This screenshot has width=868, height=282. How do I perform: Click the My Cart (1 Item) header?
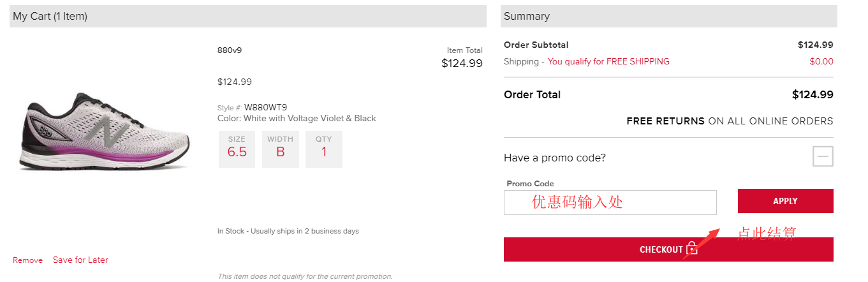click(x=50, y=17)
